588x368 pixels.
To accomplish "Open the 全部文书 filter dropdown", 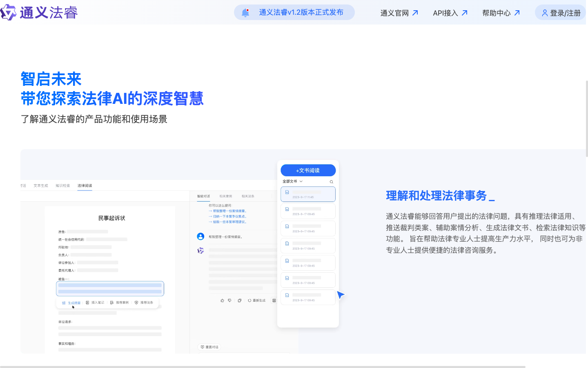I will pos(292,181).
